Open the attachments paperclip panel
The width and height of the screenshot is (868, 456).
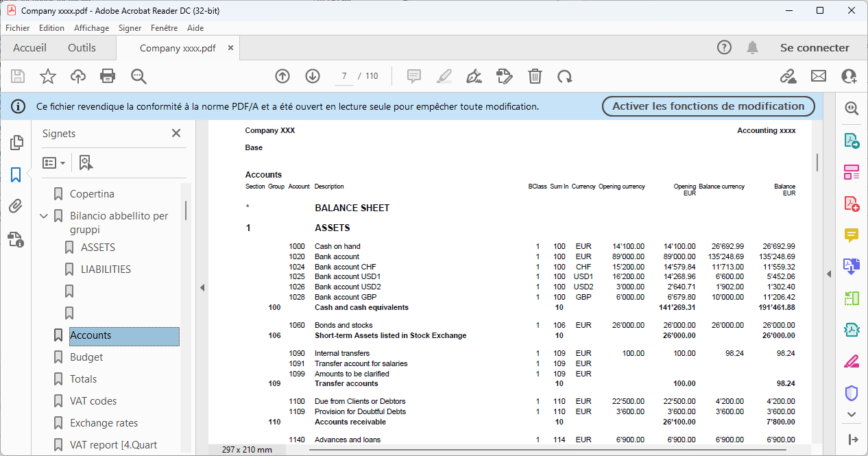click(x=16, y=206)
